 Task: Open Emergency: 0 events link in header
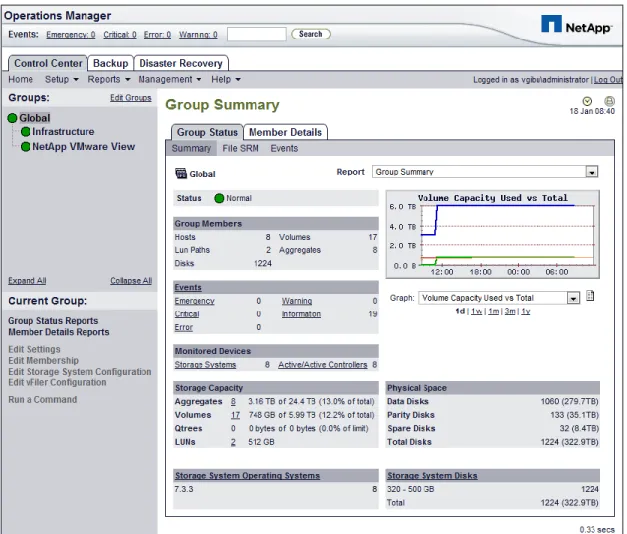pyautogui.click(x=71, y=35)
